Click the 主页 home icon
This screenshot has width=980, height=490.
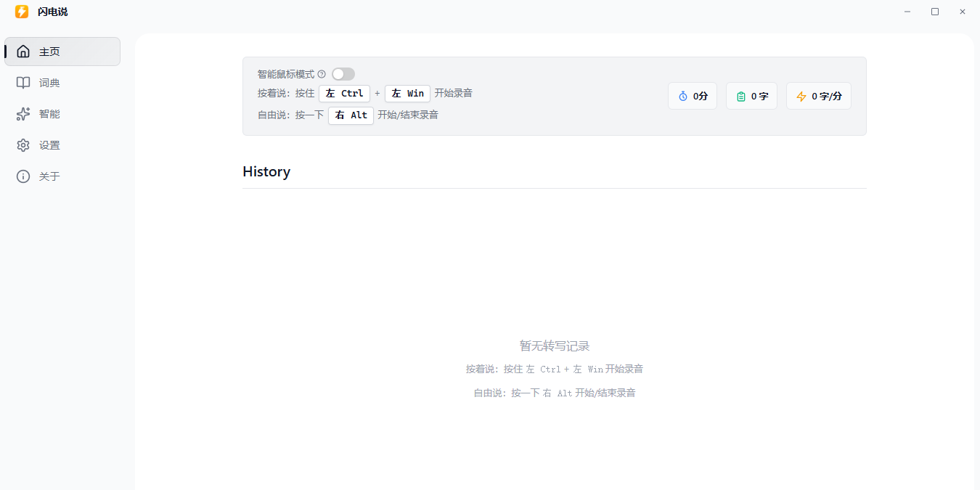(23, 51)
